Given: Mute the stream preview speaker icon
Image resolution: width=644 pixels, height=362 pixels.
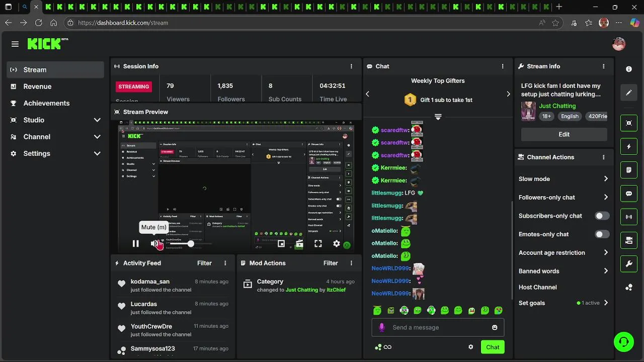Looking at the screenshot, I should 154,244.
